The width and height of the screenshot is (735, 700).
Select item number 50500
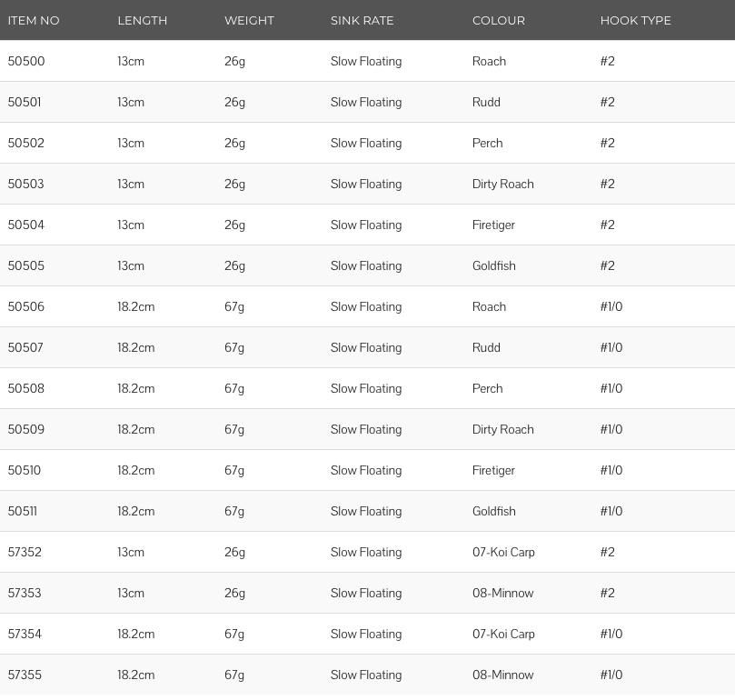[x=26, y=61]
